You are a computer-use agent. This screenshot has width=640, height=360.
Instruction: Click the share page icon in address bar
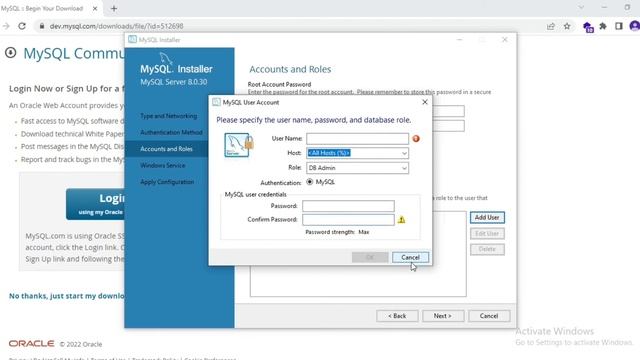tap(551, 26)
